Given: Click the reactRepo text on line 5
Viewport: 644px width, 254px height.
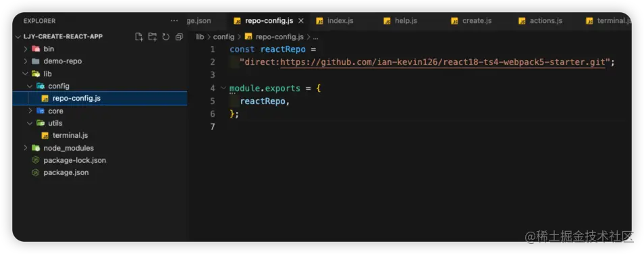Looking at the screenshot, I should (263, 101).
